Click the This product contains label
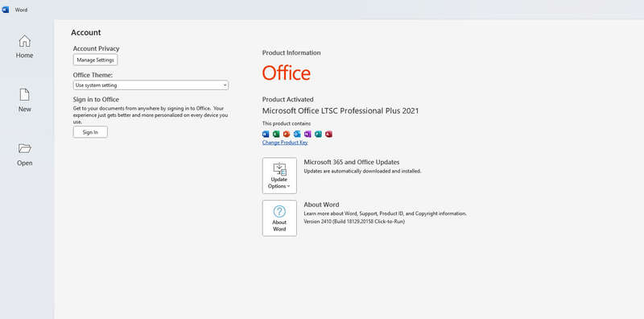 tap(287, 123)
